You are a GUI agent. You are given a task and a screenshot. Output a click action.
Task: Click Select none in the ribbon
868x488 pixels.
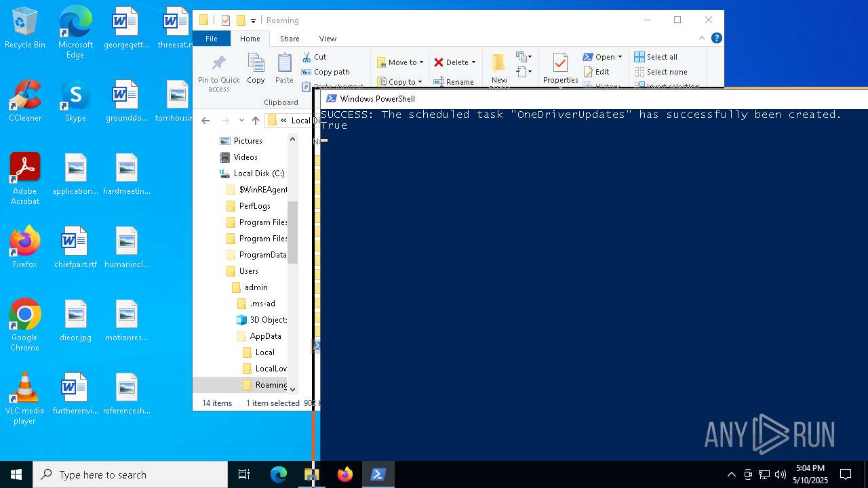point(660,72)
